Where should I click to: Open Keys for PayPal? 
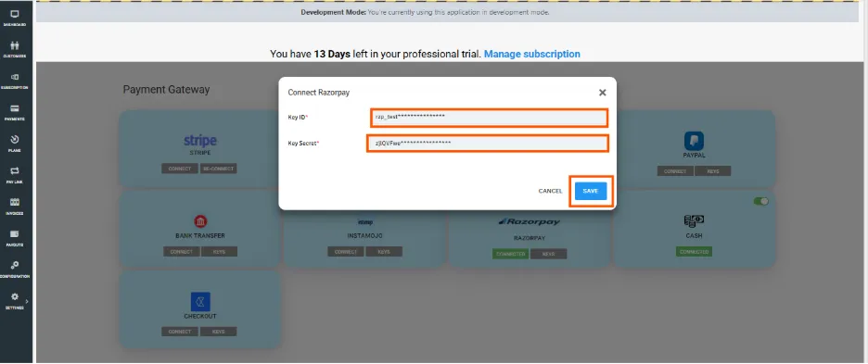pyautogui.click(x=713, y=171)
